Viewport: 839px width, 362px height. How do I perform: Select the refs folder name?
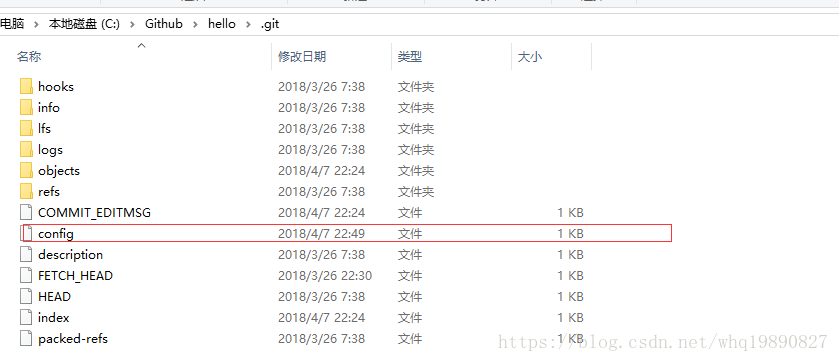[x=49, y=191]
